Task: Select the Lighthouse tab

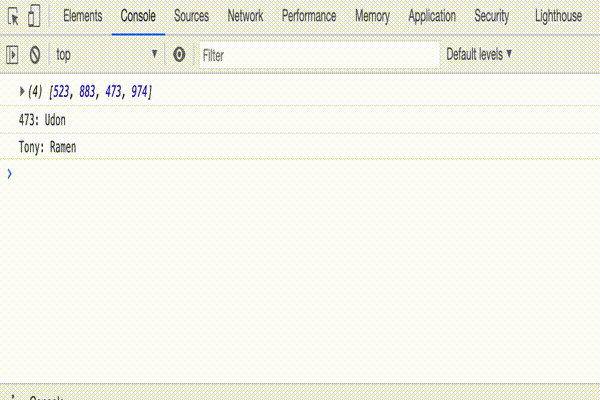Action: pos(558,16)
